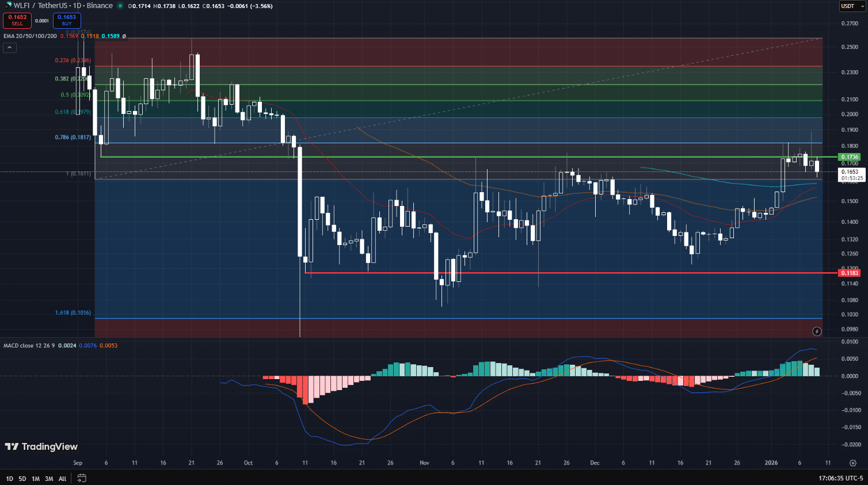Switch to the 3M timeframe tab
Image resolution: width=868 pixels, height=485 pixels.
[x=48, y=478]
